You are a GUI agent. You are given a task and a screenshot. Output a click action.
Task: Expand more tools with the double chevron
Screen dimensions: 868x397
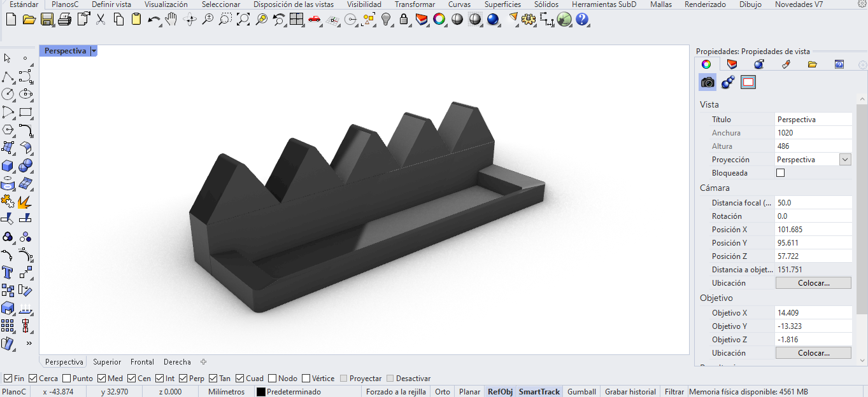point(29,343)
